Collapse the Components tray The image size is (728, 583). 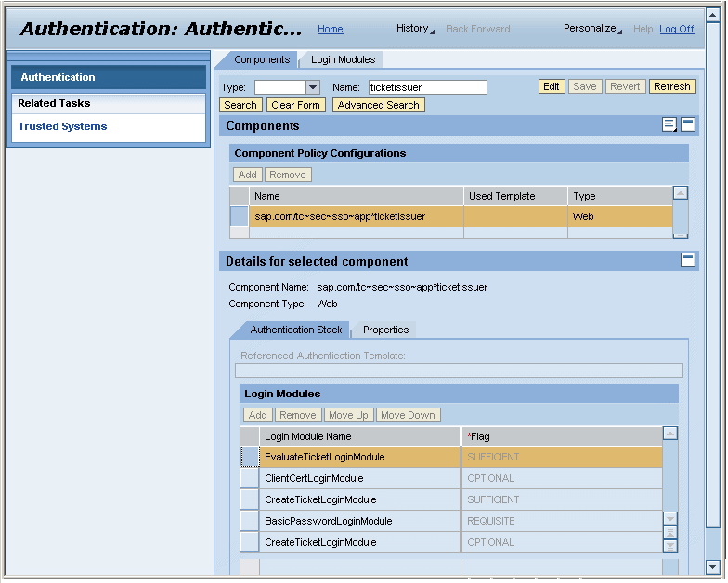coord(688,125)
